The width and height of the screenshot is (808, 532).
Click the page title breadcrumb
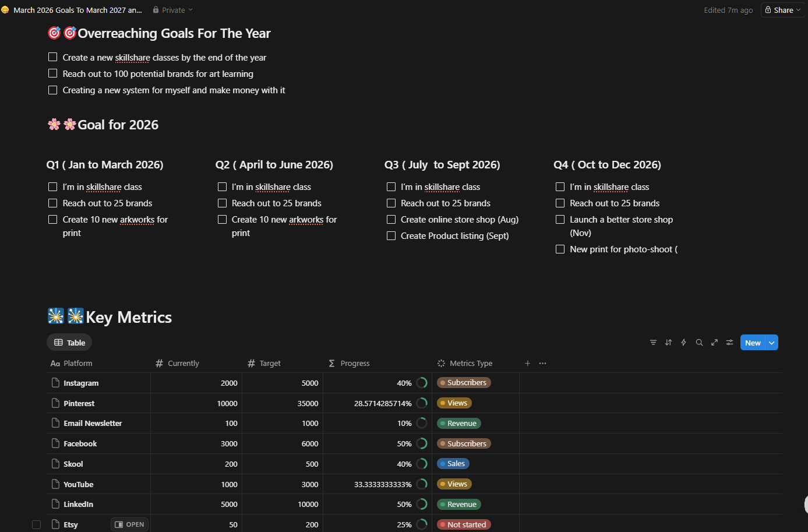click(x=77, y=10)
